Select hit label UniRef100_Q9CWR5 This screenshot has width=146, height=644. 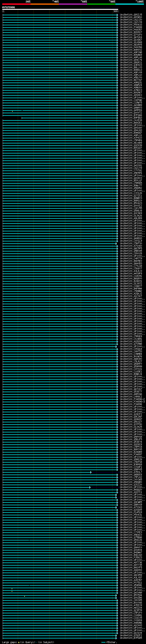(131, 502)
